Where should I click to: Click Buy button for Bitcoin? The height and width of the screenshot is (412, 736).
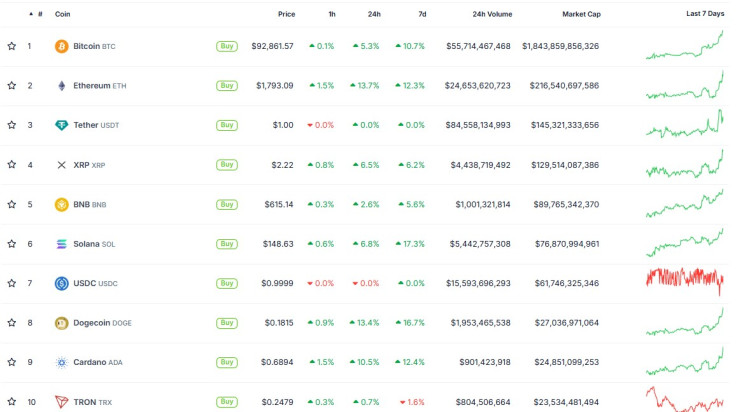tap(227, 46)
